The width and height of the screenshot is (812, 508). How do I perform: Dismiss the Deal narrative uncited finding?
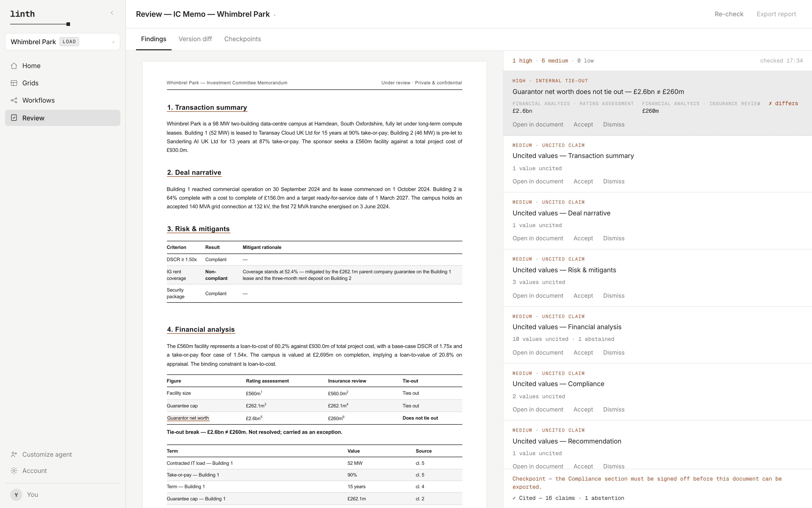tap(614, 238)
